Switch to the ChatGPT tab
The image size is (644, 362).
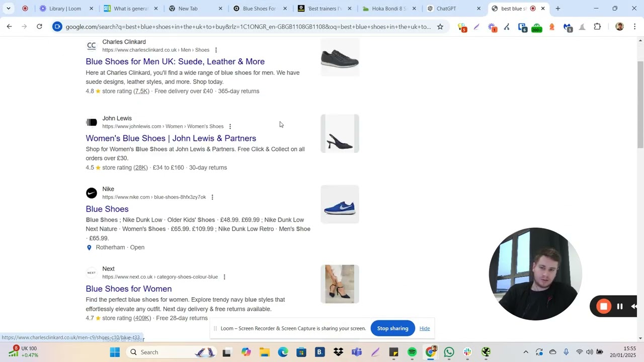coord(454,9)
